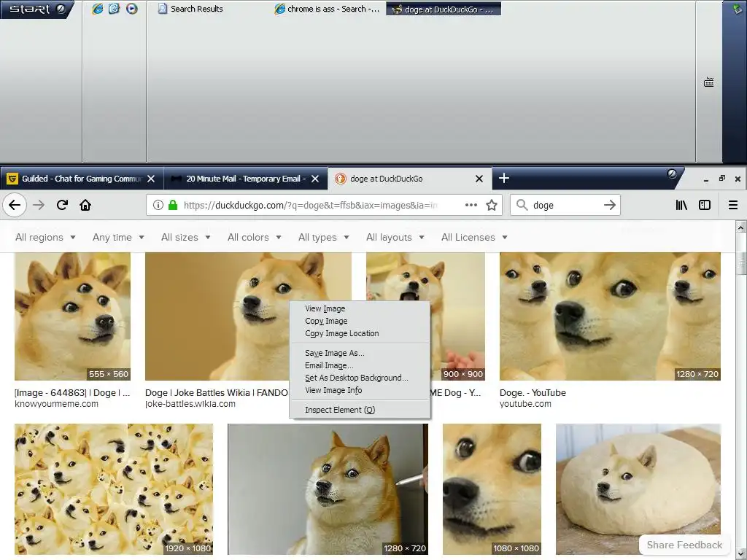
Task: Bookmark this page with the star
Action: click(x=492, y=205)
